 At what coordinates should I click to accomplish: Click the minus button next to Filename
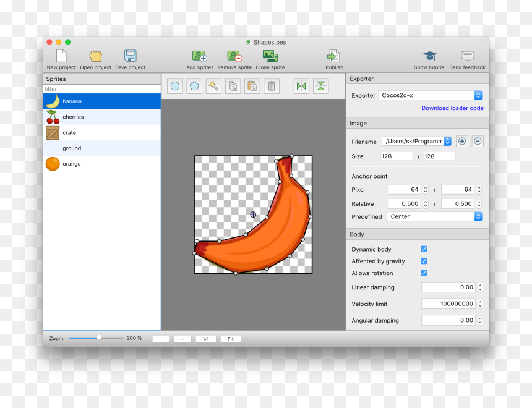tap(478, 141)
